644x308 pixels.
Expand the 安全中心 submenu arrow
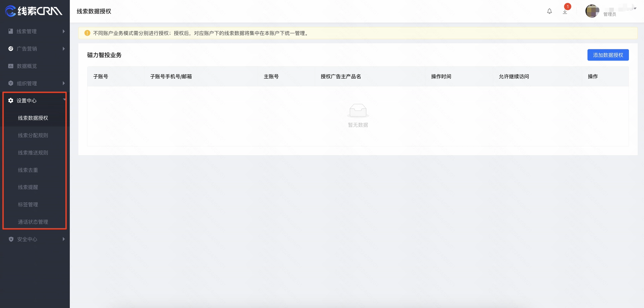pyautogui.click(x=64, y=239)
